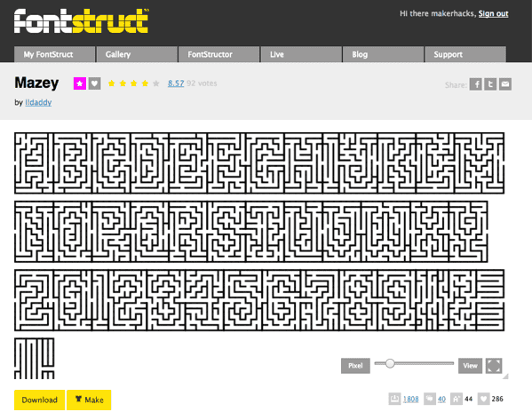Download the Mazey font
The width and height of the screenshot is (532, 420).
pyautogui.click(x=39, y=400)
